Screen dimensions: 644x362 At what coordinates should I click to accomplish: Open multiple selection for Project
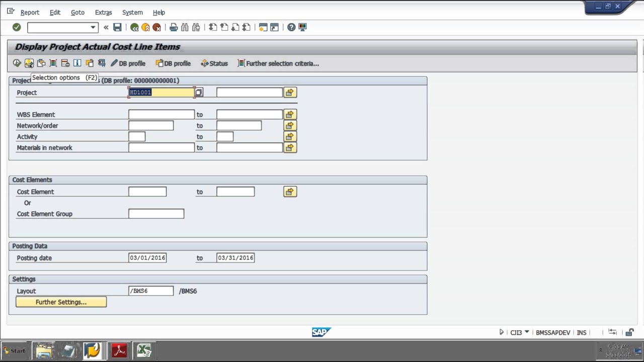(x=290, y=93)
